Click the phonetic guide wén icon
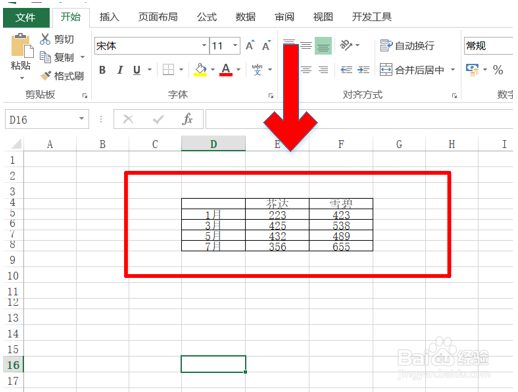This screenshot has height=392, width=518. (x=257, y=70)
